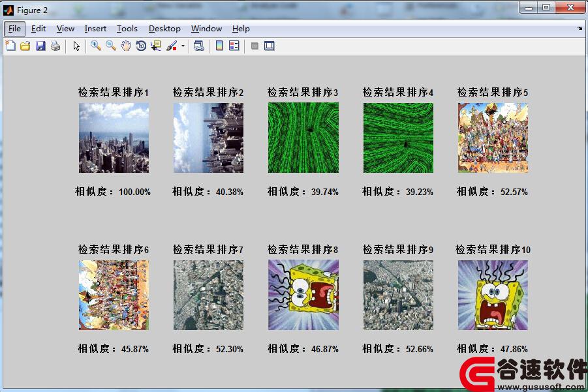Dock the figure using the menu bar arrow
Viewport: 588px width, 392px height.
[x=580, y=29]
